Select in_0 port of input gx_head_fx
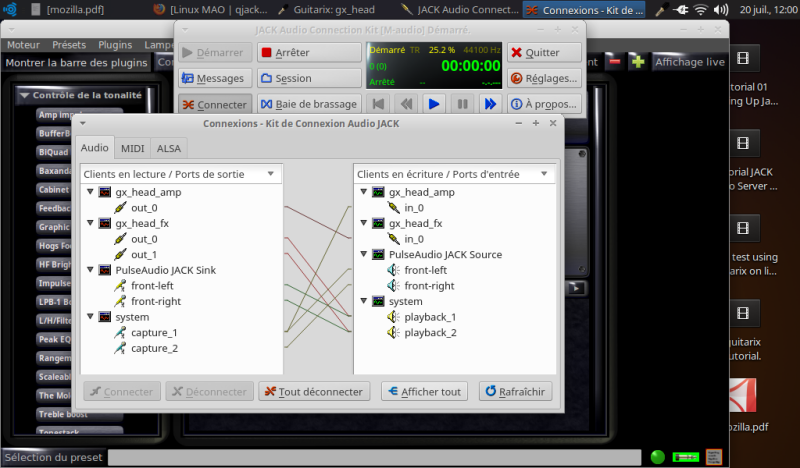800x468 pixels. [x=414, y=239]
